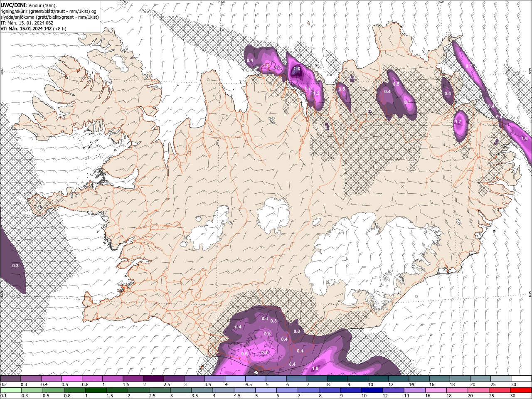The image size is (532, 399).
Task: Select rain legend swatch between 3 and 3.5
Action: coord(181,390)
